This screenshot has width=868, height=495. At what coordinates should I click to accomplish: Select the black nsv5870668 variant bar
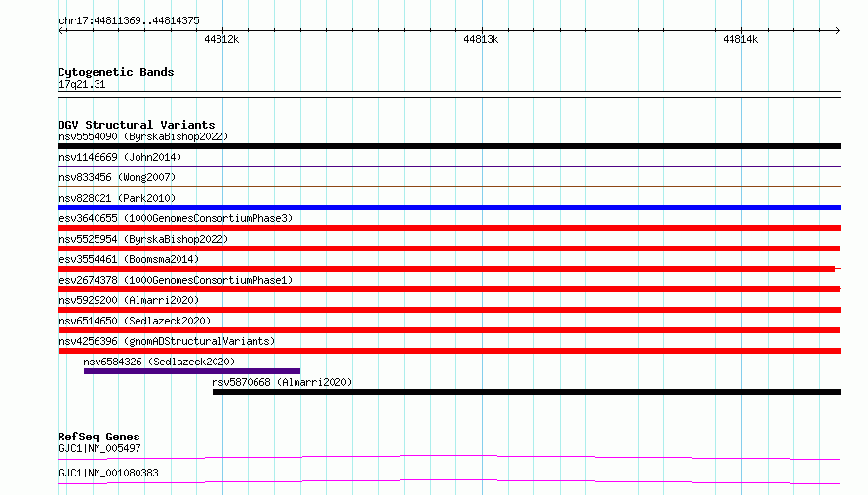coord(527,392)
